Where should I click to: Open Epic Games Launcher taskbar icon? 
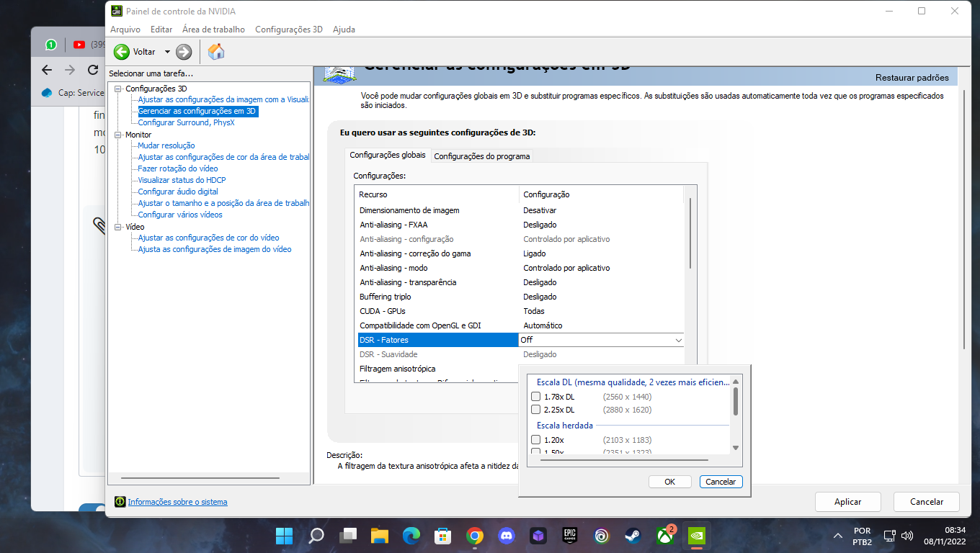570,536
